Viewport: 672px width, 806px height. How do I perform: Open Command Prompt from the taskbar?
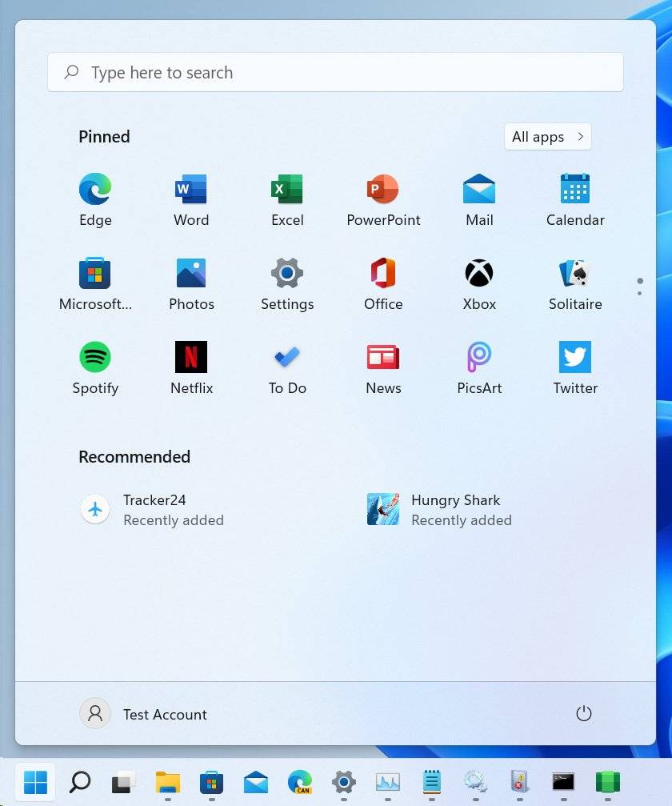563,782
